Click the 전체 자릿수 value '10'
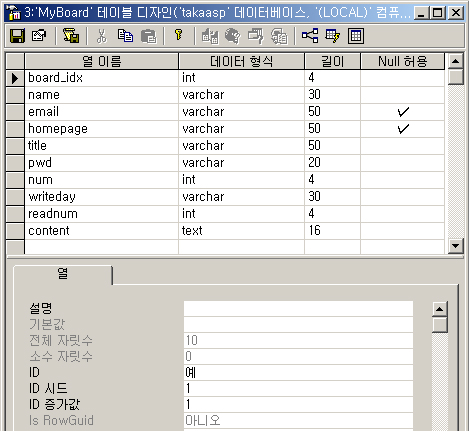 click(298, 340)
